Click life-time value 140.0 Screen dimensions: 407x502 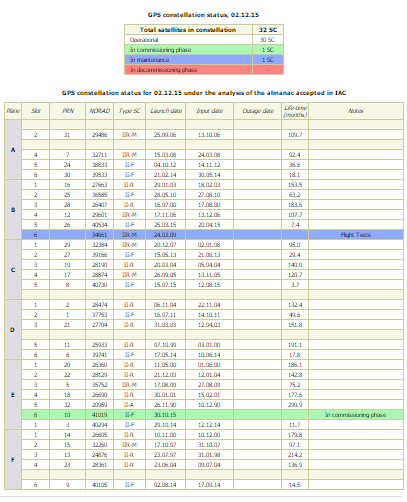295,265
